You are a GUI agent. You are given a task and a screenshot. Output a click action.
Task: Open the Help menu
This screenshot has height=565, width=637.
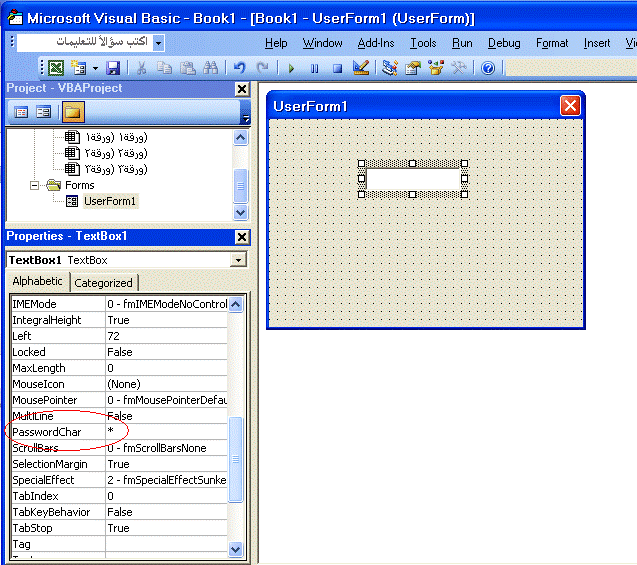(x=276, y=43)
